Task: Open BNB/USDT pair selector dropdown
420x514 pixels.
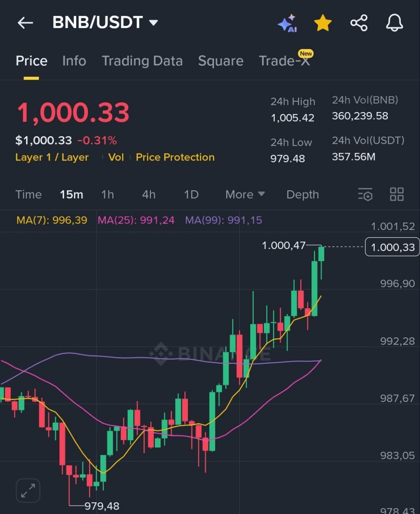Action: point(105,22)
